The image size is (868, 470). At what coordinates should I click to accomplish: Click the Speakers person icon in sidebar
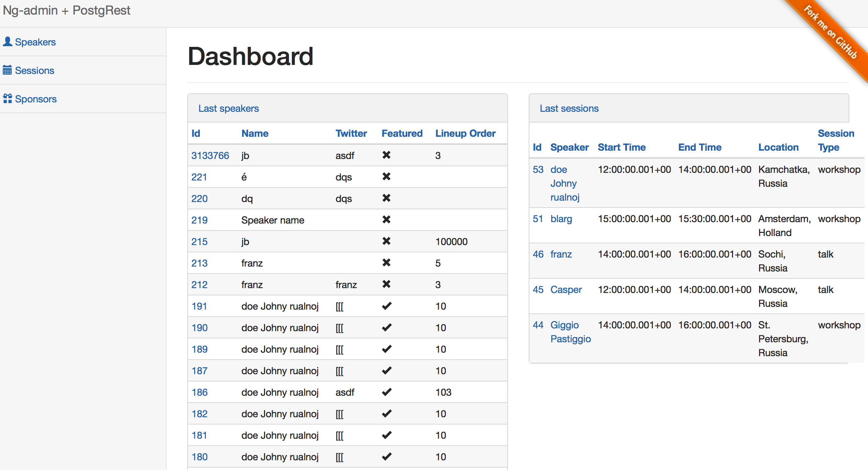(x=8, y=42)
